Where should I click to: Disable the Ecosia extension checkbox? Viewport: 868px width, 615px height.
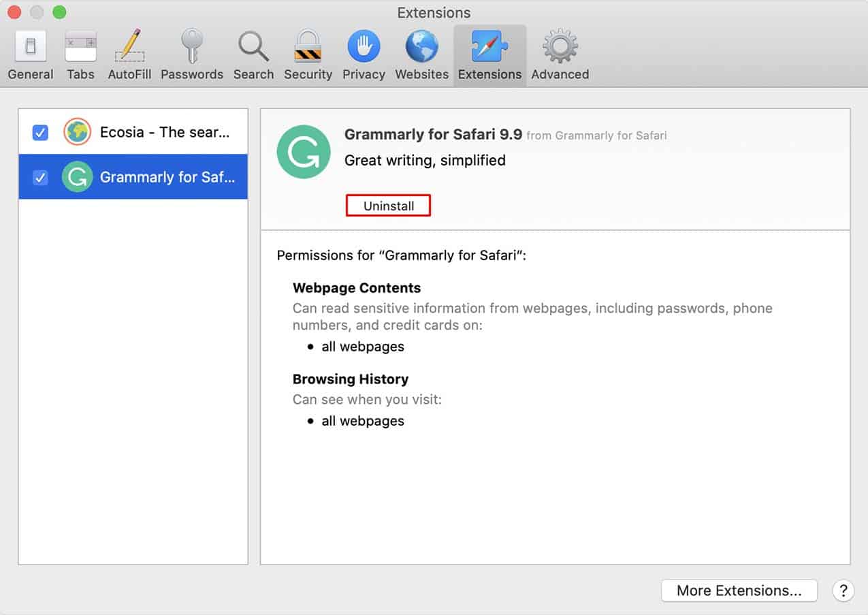(x=40, y=132)
